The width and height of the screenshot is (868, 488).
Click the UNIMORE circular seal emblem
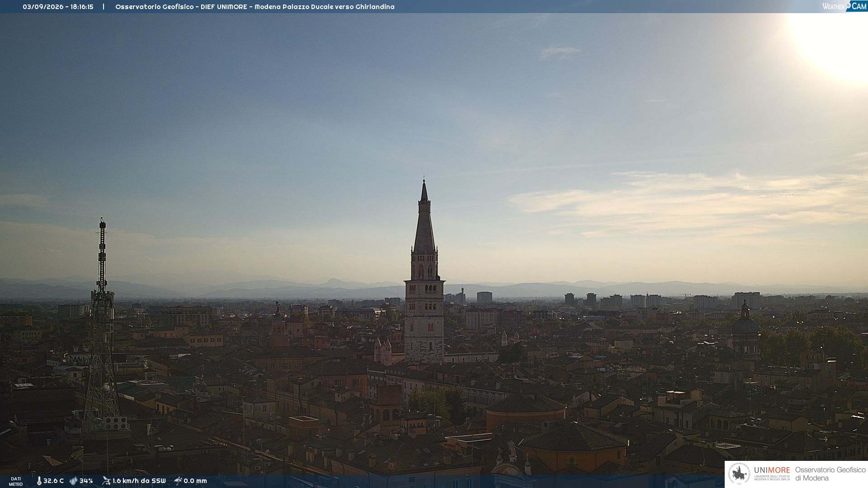739,474
